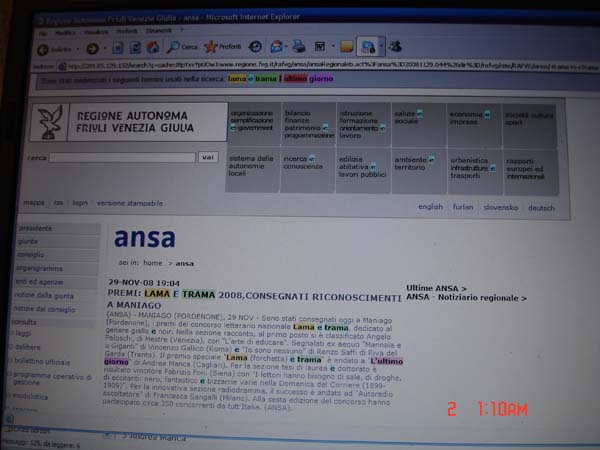Open economia e imprese section
This screenshot has height=450, width=600.
coord(474,125)
